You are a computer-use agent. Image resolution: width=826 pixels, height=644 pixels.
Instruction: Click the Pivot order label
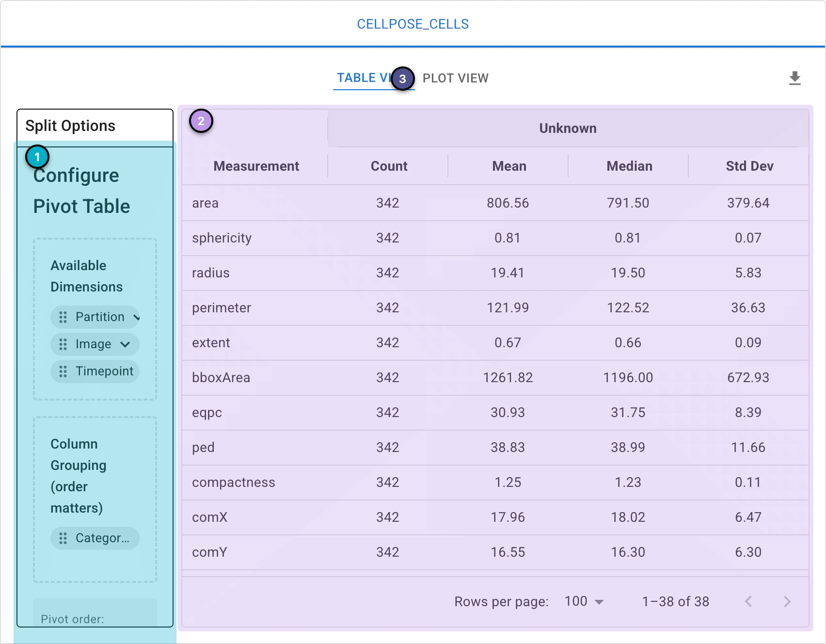pos(72,619)
